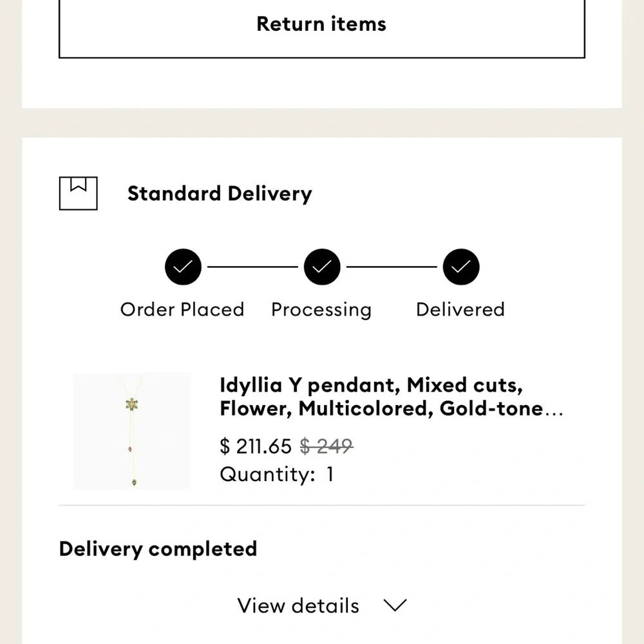644x644 pixels.
Task: Click progress line between Processing and Delivered
Action: pyautogui.click(x=392, y=267)
